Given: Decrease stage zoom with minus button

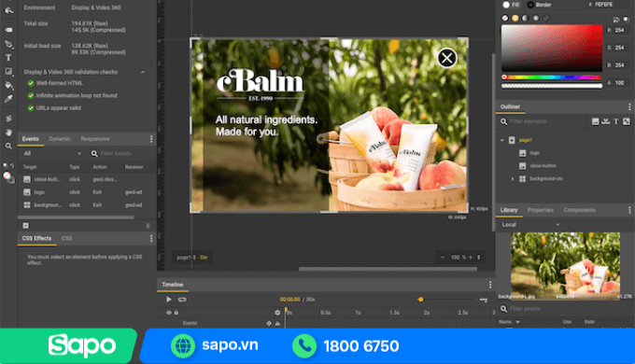Looking at the screenshot, I should (443, 257).
